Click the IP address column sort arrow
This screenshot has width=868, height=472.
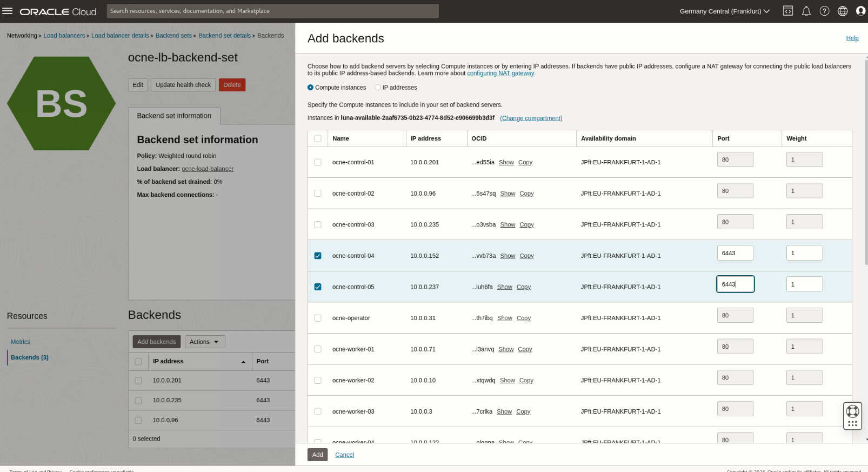pyautogui.click(x=243, y=362)
